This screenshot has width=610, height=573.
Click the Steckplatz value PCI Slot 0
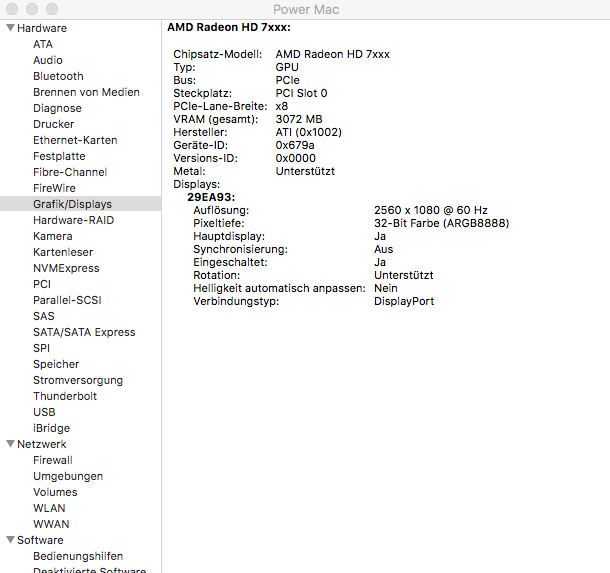point(301,93)
